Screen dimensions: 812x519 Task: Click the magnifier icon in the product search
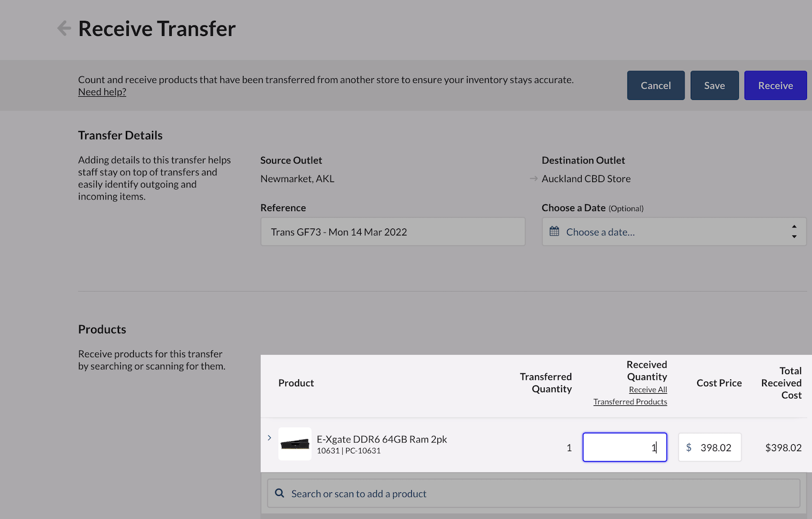pyautogui.click(x=280, y=493)
